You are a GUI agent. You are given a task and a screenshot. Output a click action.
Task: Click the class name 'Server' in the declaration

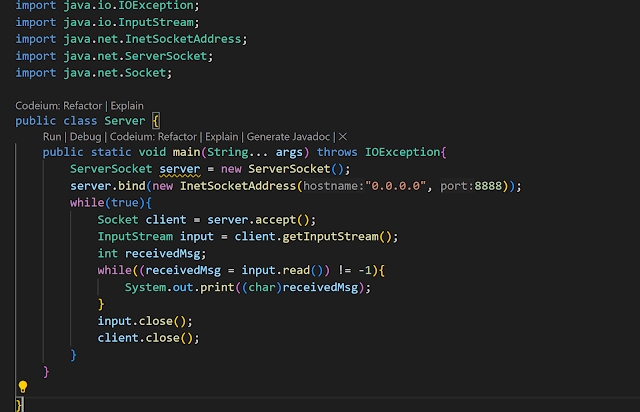(124, 121)
